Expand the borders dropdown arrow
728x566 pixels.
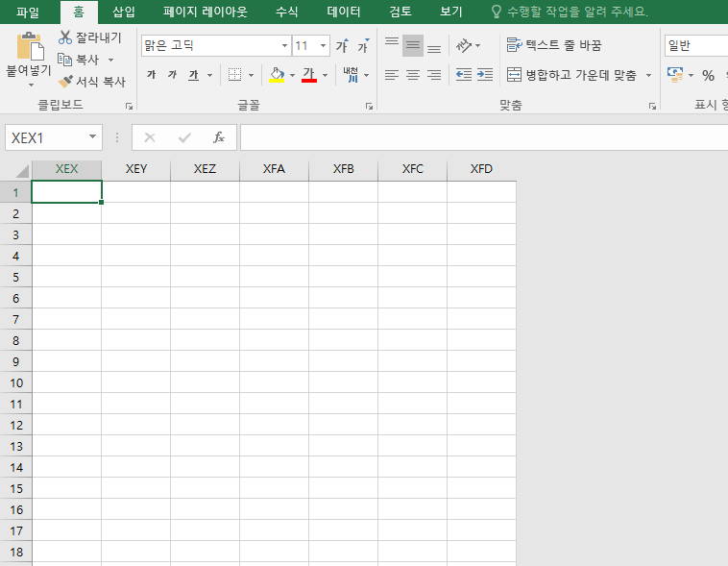[252, 75]
